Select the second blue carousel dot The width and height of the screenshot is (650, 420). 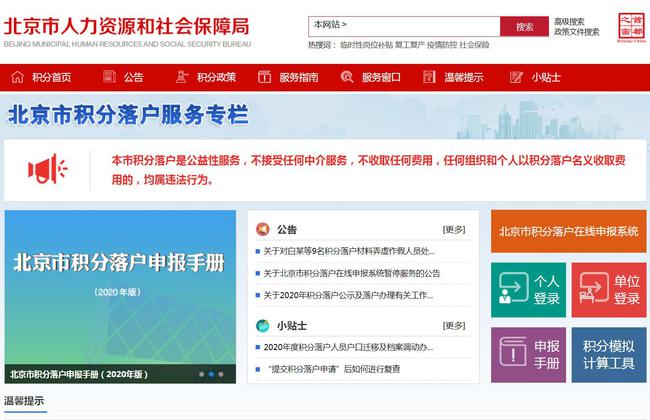tap(211, 374)
